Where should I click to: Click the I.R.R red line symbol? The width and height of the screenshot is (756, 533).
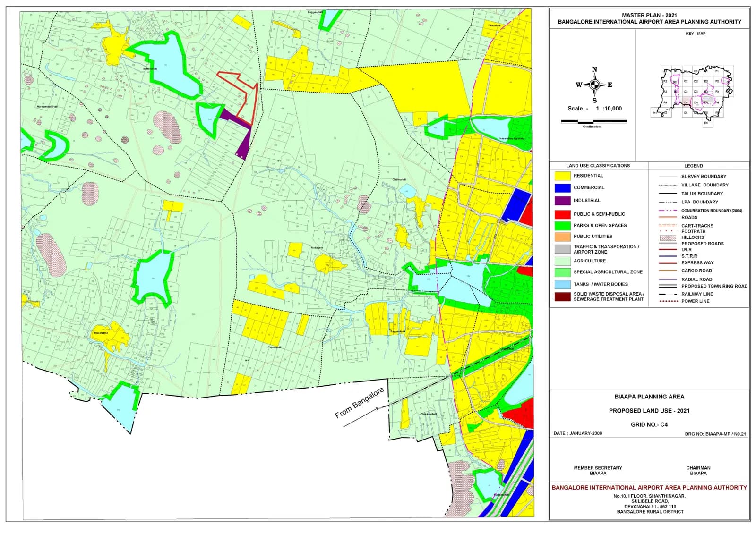click(x=668, y=250)
